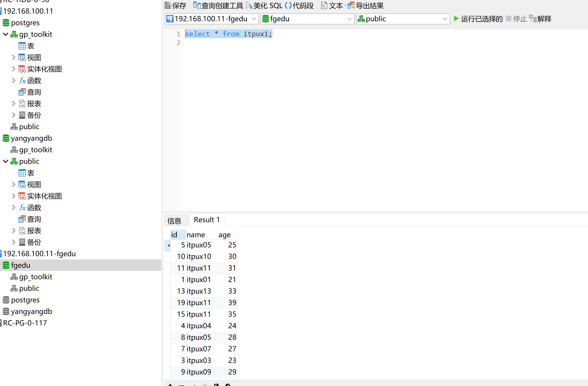Click the 备份 icon under yangyangdb's public

click(22, 242)
